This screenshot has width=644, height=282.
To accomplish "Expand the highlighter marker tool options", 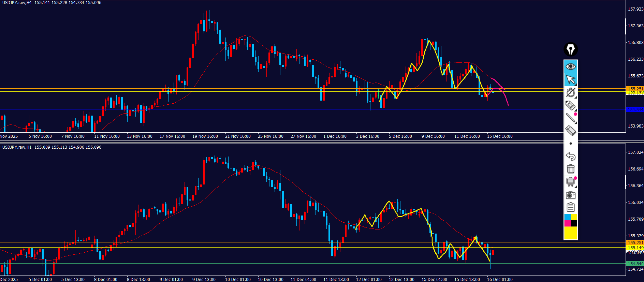I will coord(570,105).
